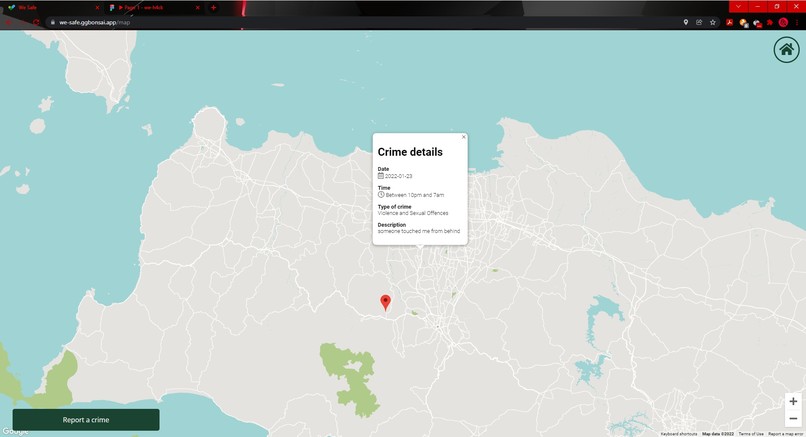The width and height of the screenshot is (806, 437).
Task: Click the share page icon
Action: [699, 22]
